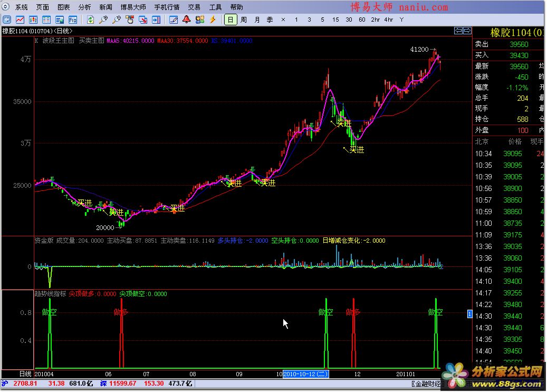Open the 系统 menu
Viewport: 547px width, 392px height.
coord(21,7)
